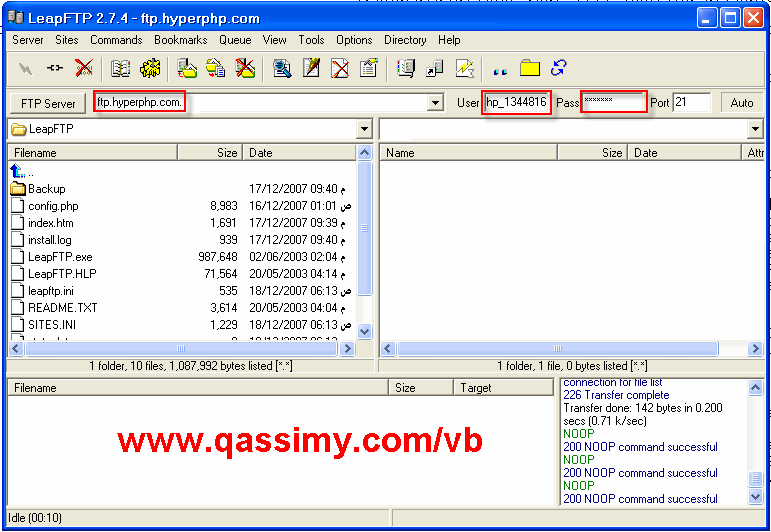This screenshot has width=771, height=532.
Task: Select README.TXT in local file list
Action: (x=62, y=308)
